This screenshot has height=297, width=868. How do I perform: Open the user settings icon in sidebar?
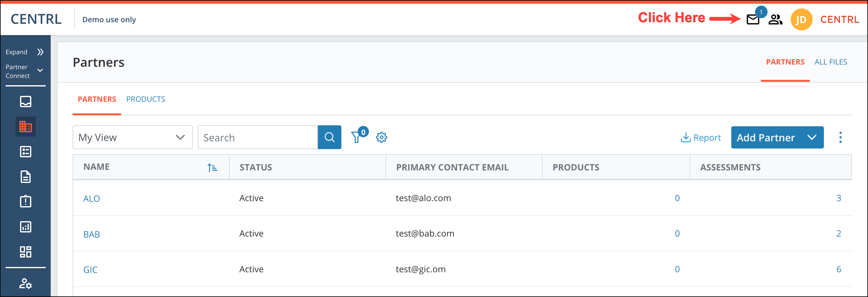coord(26,284)
